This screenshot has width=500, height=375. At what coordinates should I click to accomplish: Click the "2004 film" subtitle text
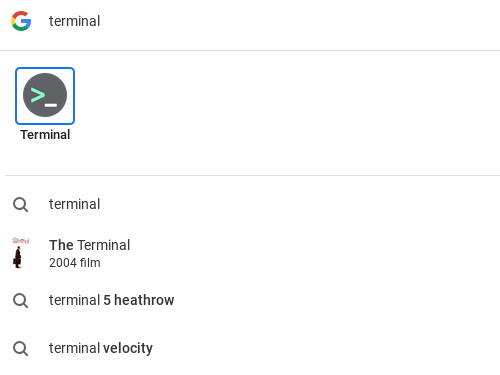[74, 263]
